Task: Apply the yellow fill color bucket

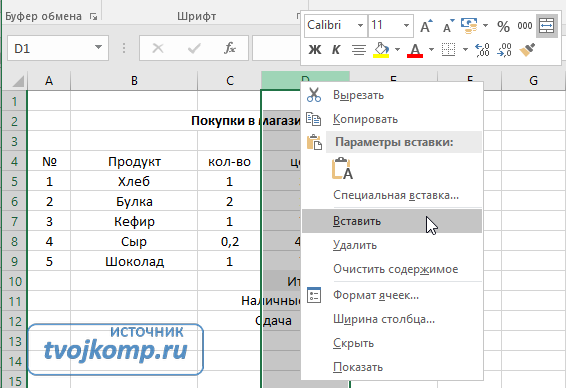Action: click(x=381, y=50)
